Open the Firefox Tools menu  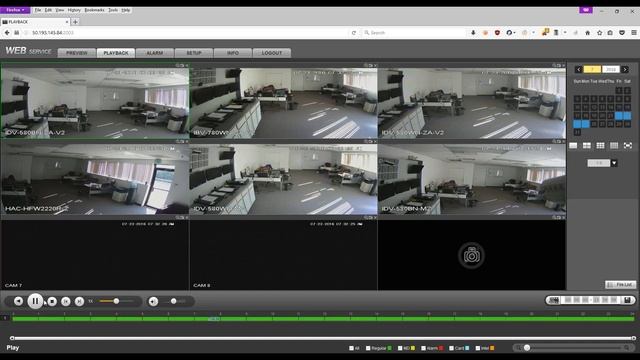click(x=113, y=10)
